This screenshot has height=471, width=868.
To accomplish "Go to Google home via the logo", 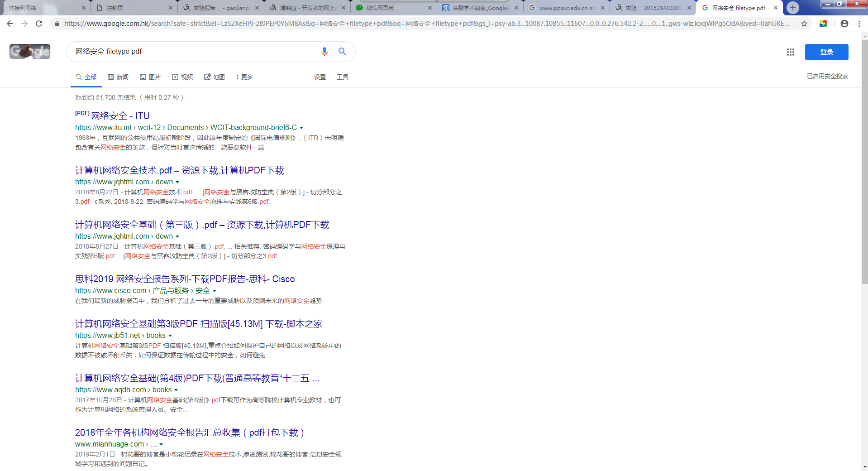I will click(x=30, y=52).
